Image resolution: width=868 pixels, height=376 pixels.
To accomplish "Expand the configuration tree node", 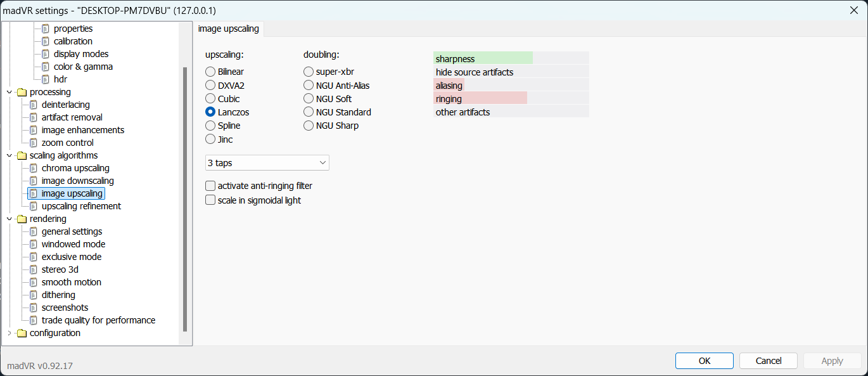I will [9, 333].
